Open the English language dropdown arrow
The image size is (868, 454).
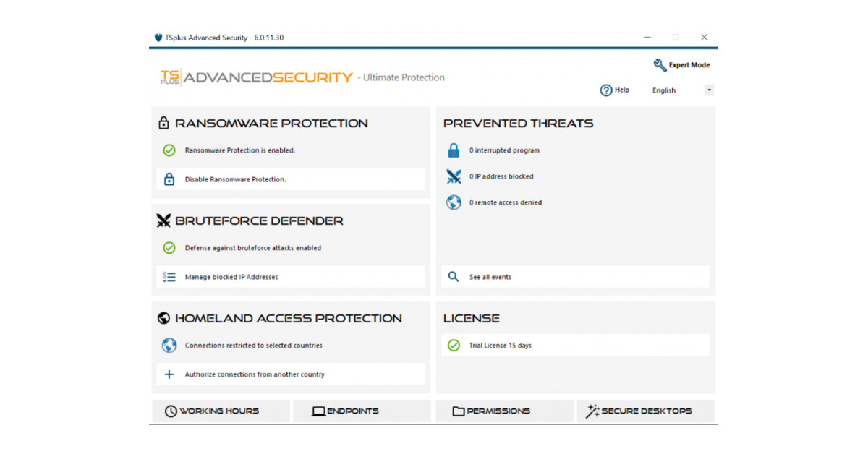[x=709, y=90]
